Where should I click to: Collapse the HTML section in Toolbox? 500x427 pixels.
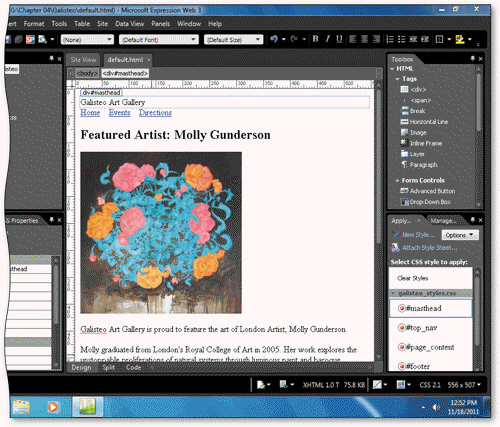tap(392, 69)
